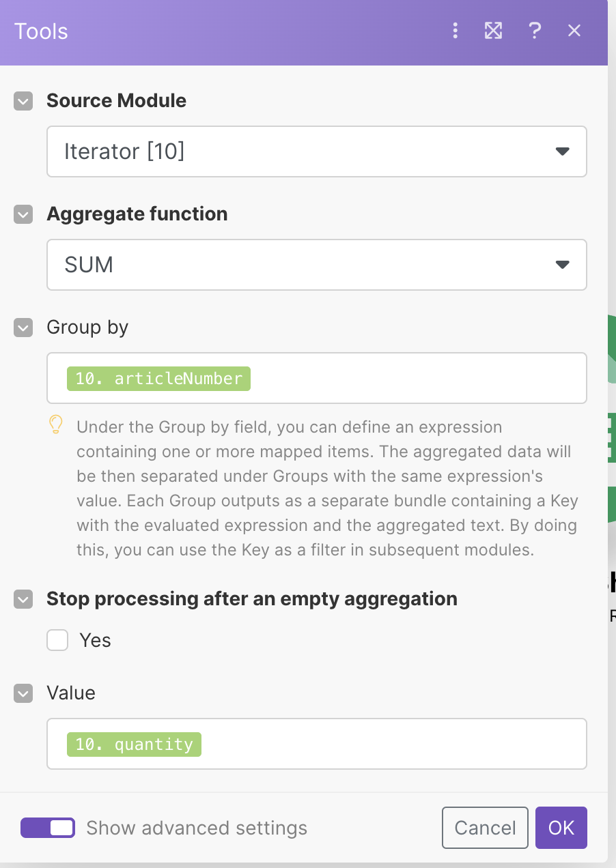Click the Cancel button
Viewport: 616px width, 868px height.
pos(485,828)
